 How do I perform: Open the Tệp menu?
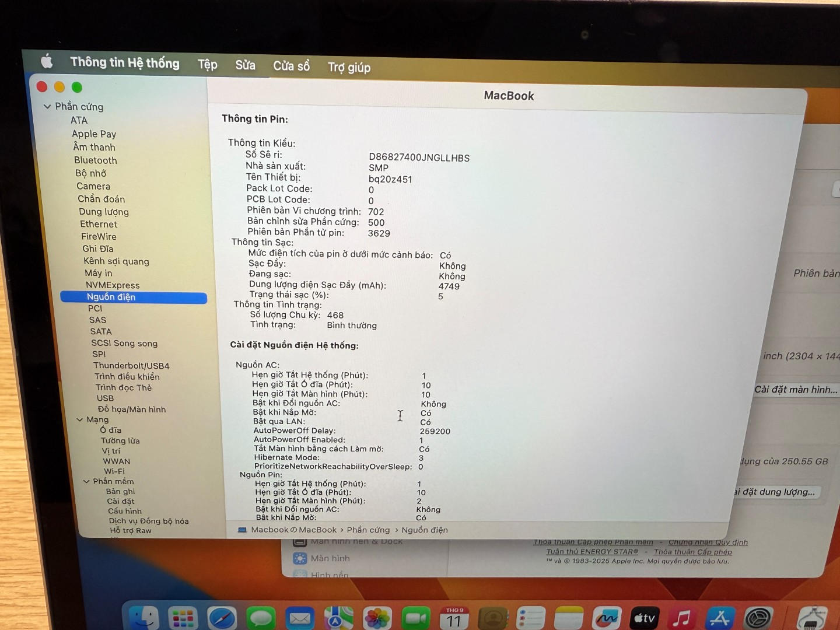tap(208, 64)
